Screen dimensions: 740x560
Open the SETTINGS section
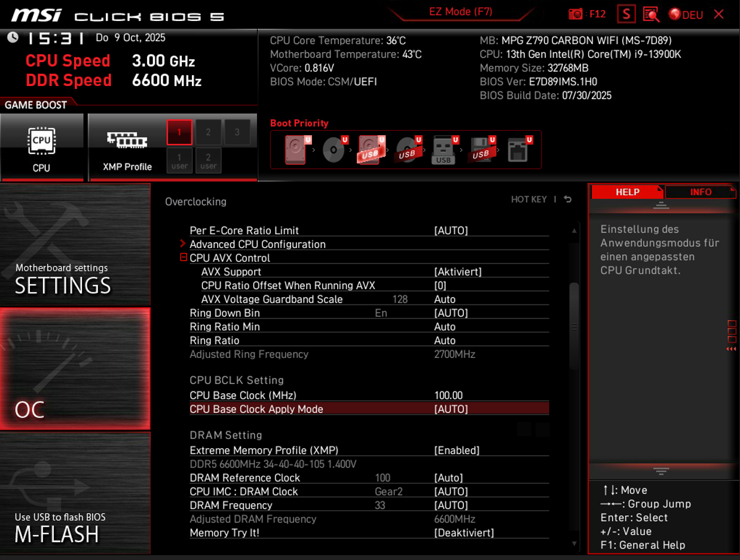75,245
